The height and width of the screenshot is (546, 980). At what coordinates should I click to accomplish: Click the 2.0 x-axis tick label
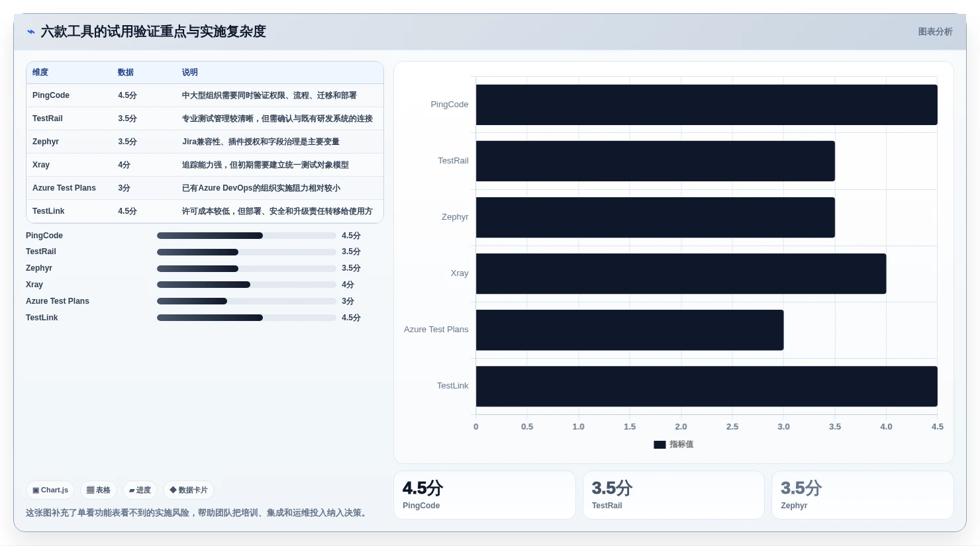pyautogui.click(x=681, y=427)
